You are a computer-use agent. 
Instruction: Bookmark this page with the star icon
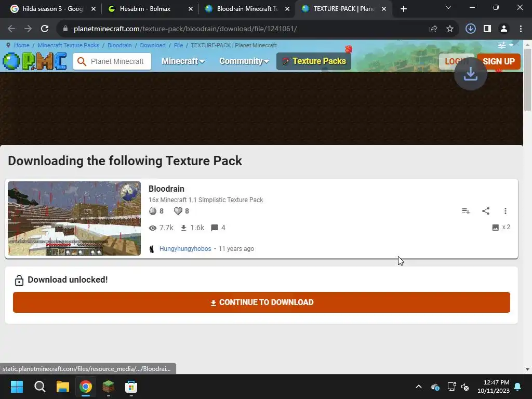(450, 29)
